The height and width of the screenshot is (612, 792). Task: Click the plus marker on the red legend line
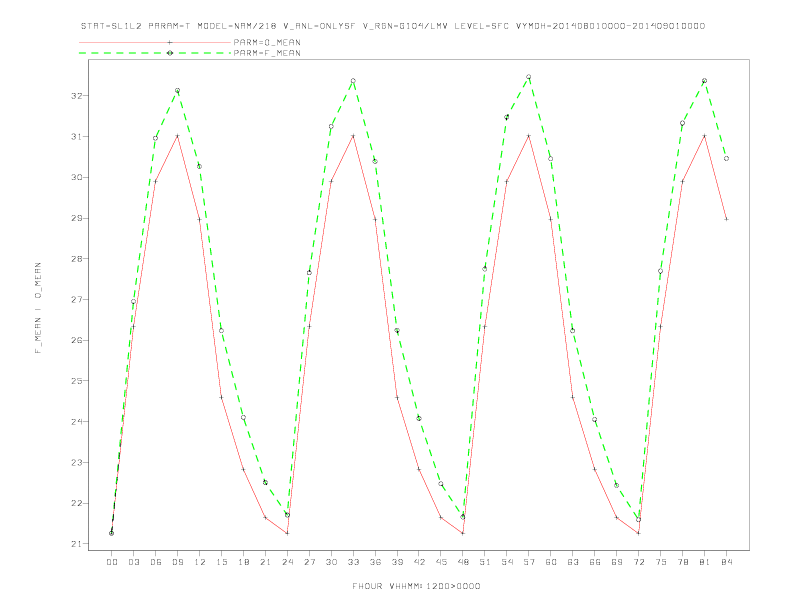pyautogui.click(x=170, y=42)
